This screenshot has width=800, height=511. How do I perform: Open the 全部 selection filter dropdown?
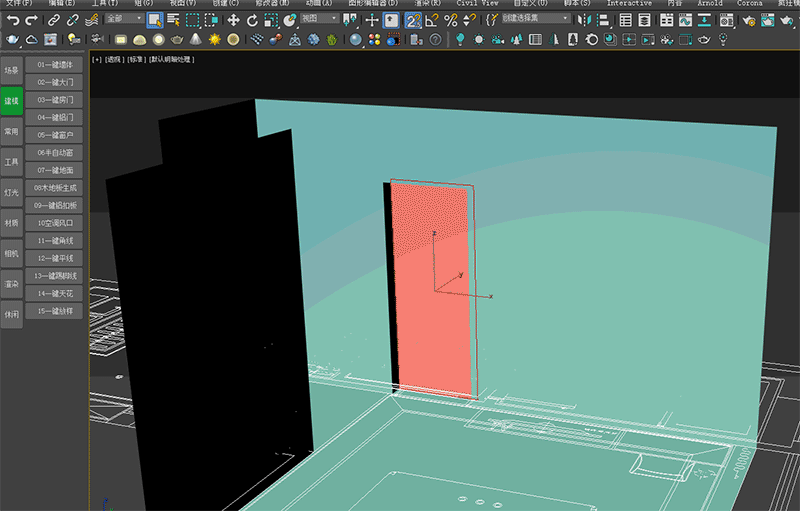click(x=124, y=19)
